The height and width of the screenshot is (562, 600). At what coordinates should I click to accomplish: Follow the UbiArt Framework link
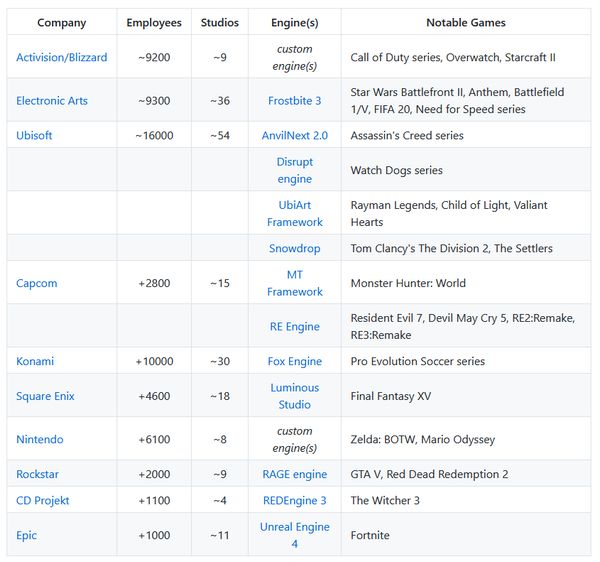tap(295, 213)
